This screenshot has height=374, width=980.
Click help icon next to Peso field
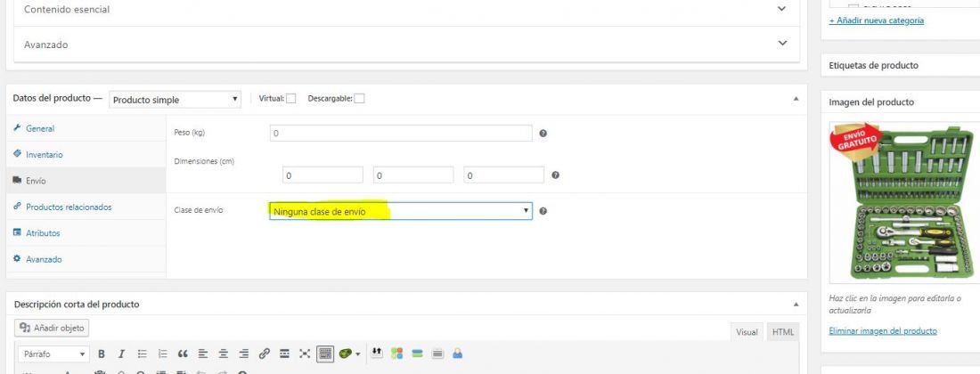tap(543, 133)
